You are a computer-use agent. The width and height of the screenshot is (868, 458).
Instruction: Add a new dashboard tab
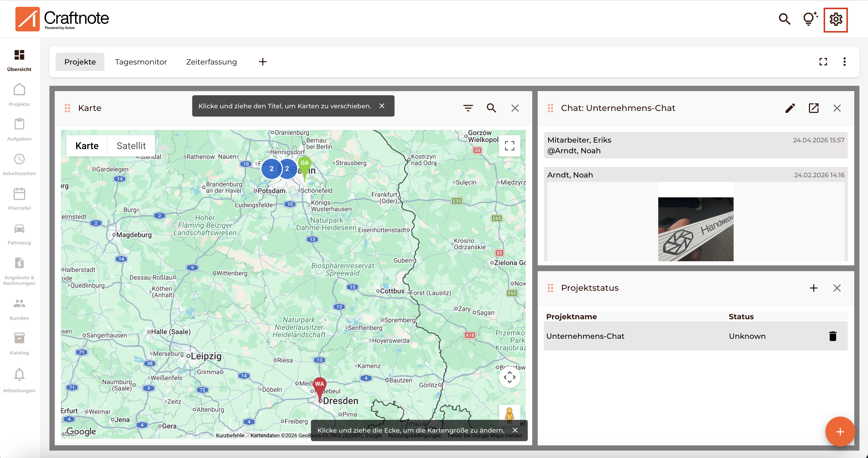(x=262, y=62)
